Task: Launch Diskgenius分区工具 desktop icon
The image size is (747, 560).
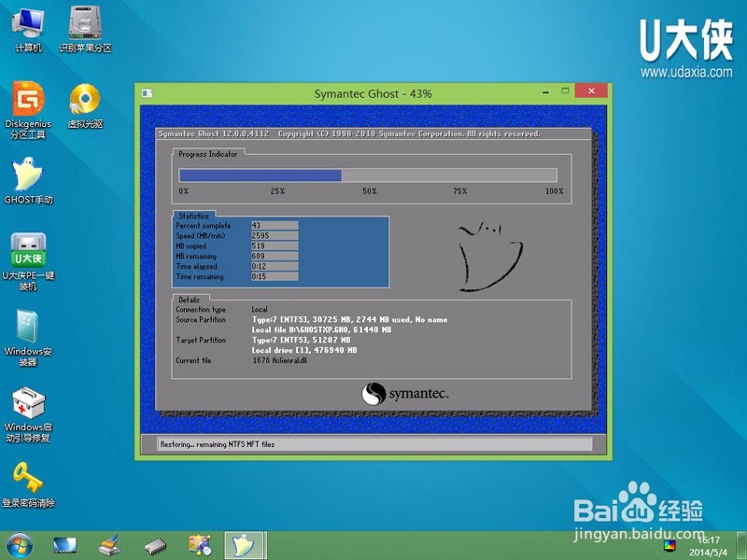Action: (x=28, y=110)
